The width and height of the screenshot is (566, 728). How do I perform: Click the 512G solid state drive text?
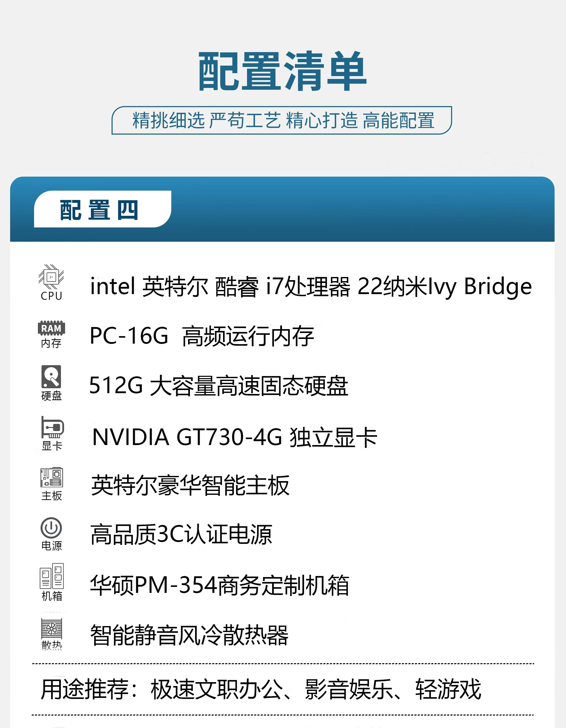(219, 385)
